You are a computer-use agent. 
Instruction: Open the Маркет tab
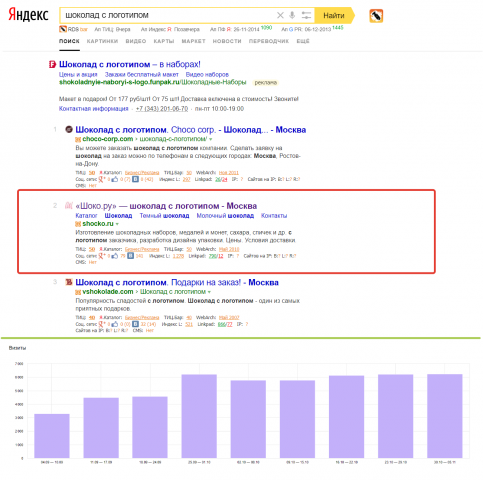193,41
